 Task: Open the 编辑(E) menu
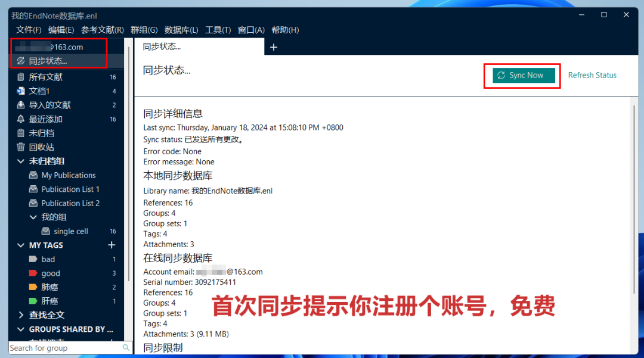[61, 30]
